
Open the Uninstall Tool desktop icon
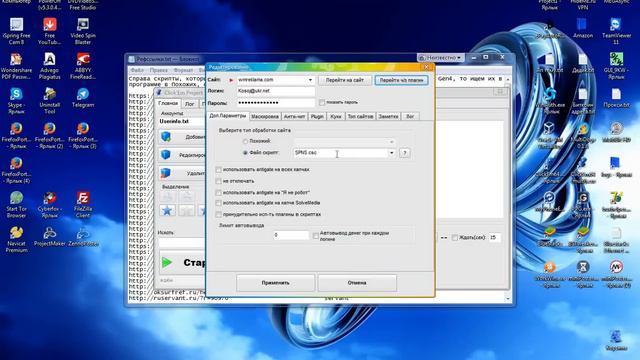coord(49,100)
